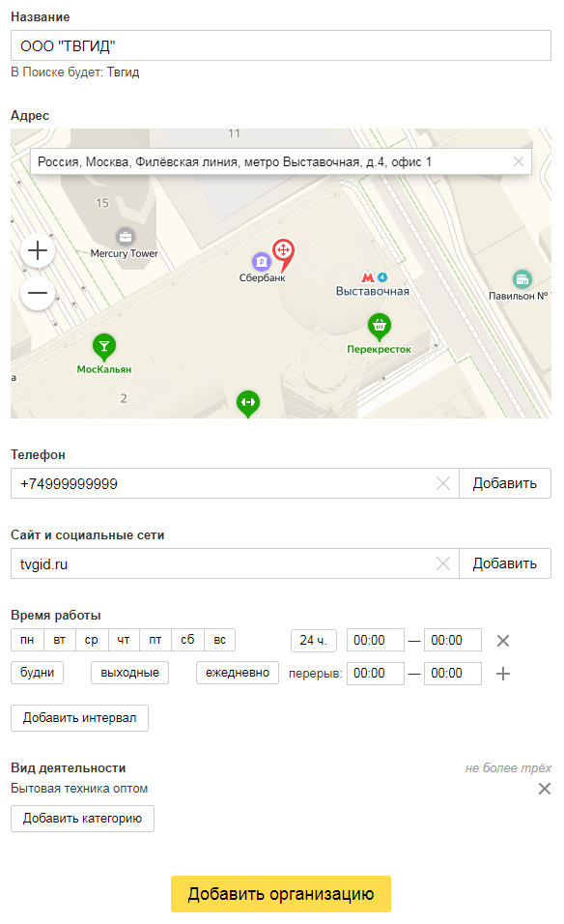This screenshot has width=564, height=924.
Task: Click the Бытовая техника оптом category text
Action: click(x=79, y=789)
